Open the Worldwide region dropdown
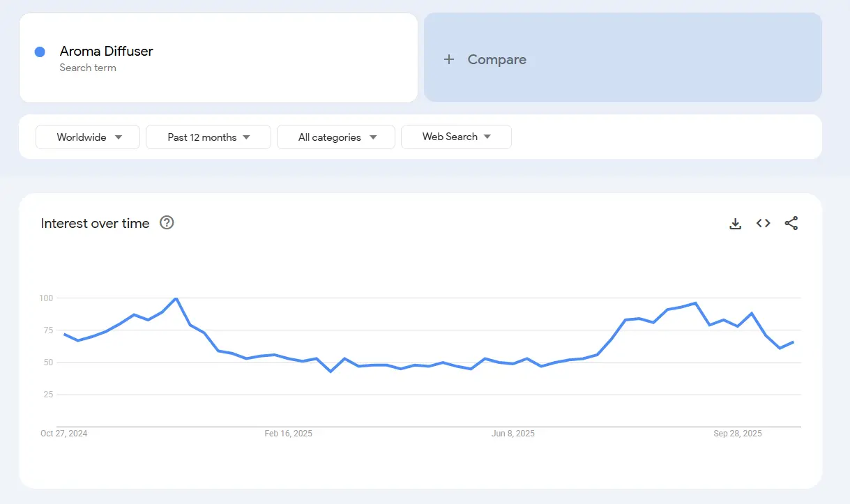 [x=87, y=137]
